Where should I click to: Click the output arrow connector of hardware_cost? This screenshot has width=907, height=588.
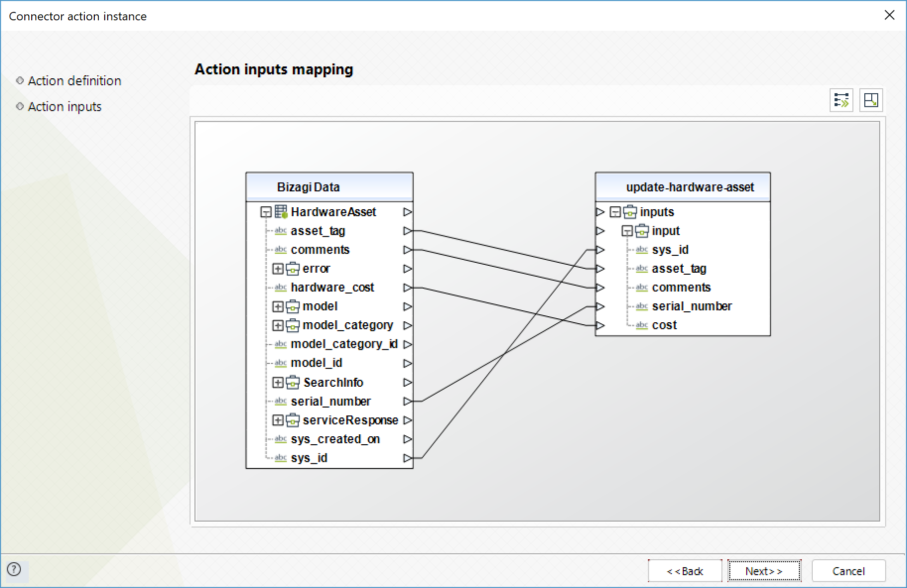(407, 287)
